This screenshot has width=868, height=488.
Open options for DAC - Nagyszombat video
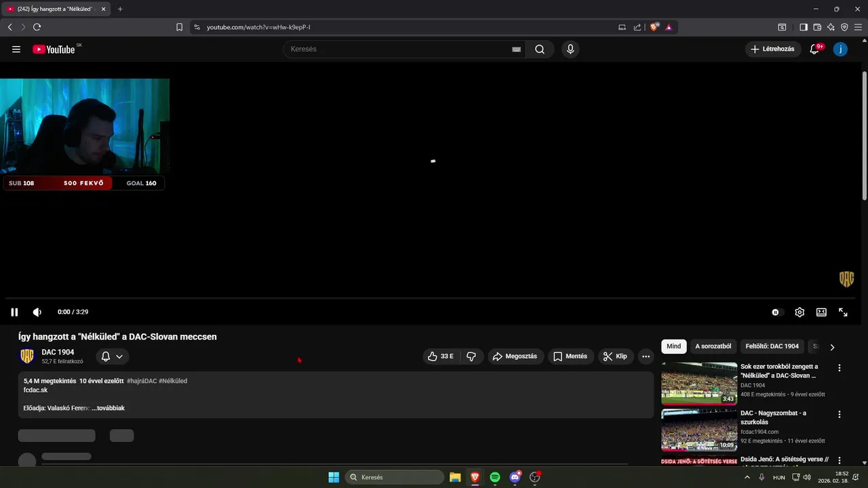pyautogui.click(x=840, y=414)
